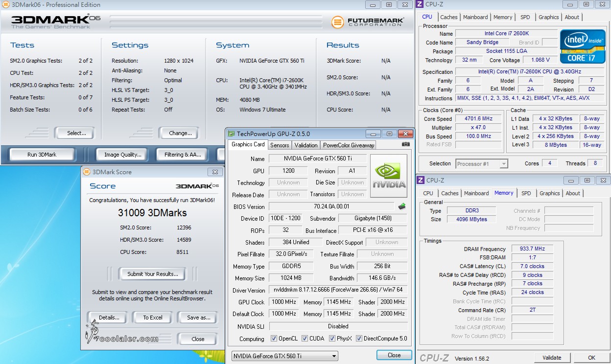Screen dimensions: 611x364
Task: Click the Instructions field in CPU-Z
Action: click(x=531, y=98)
